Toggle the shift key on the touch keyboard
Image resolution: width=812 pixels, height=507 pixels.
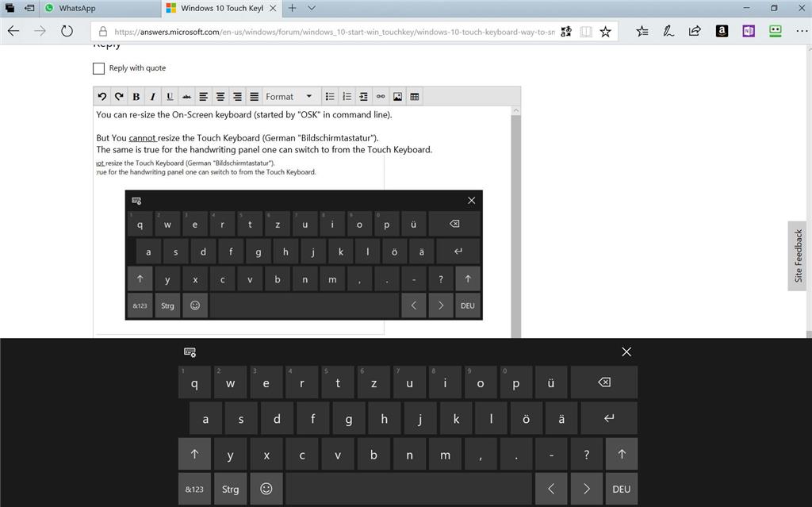tap(194, 454)
